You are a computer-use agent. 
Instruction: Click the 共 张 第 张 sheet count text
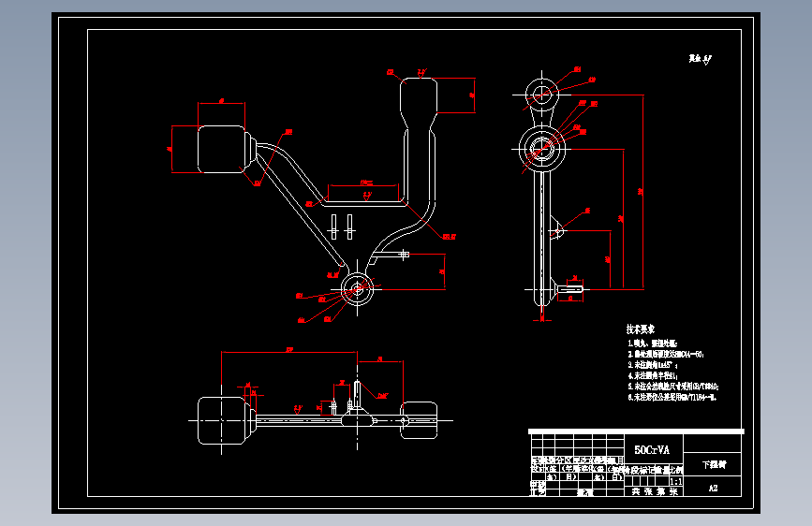pyautogui.click(x=655, y=491)
